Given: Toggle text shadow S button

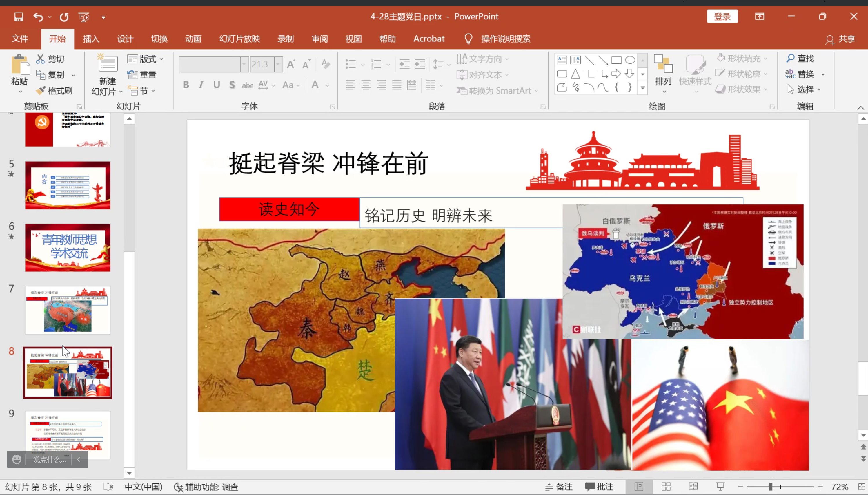Looking at the screenshot, I should pyautogui.click(x=232, y=85).
